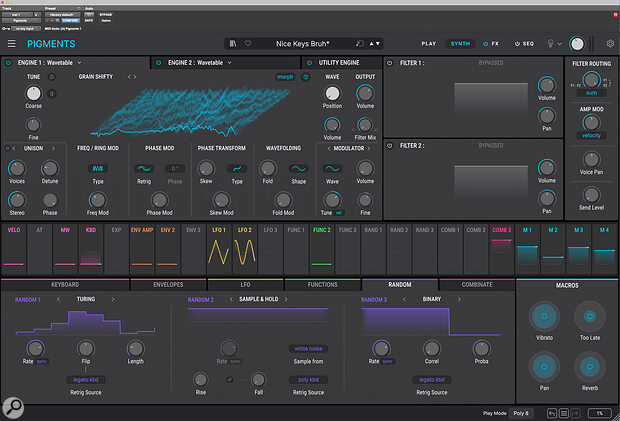Enable Filter 1 power button
Screen dimensions: 620x421
(389, 63)
